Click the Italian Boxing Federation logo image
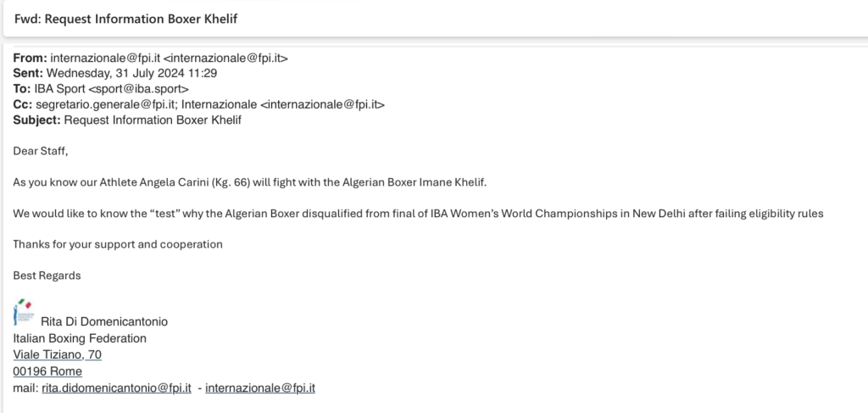Viewport: 868px width, 413px height. pos(23,313)
